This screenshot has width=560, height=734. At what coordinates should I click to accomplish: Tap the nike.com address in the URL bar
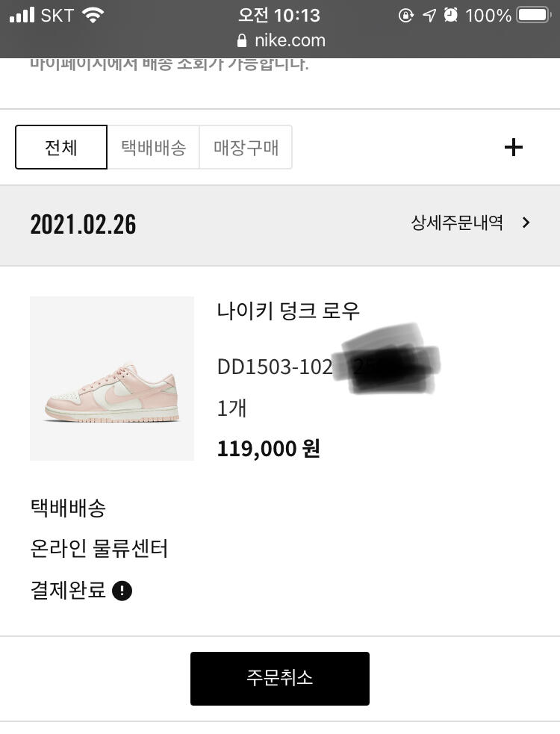[x=290, y=40]
